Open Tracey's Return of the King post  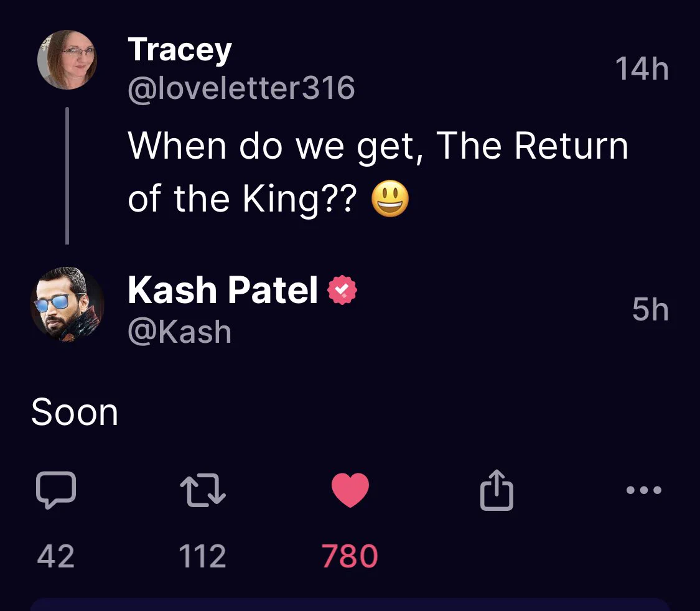click(x=377, y=146)
